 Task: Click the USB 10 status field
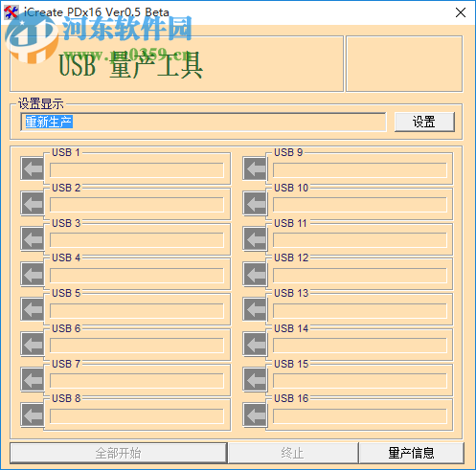click(x=360, y=205)
